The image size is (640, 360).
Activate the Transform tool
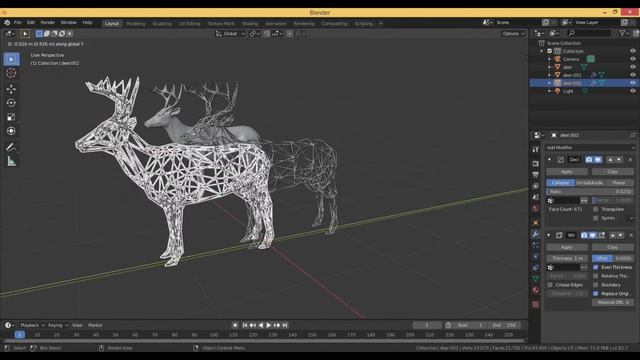(x=11, y=131)
